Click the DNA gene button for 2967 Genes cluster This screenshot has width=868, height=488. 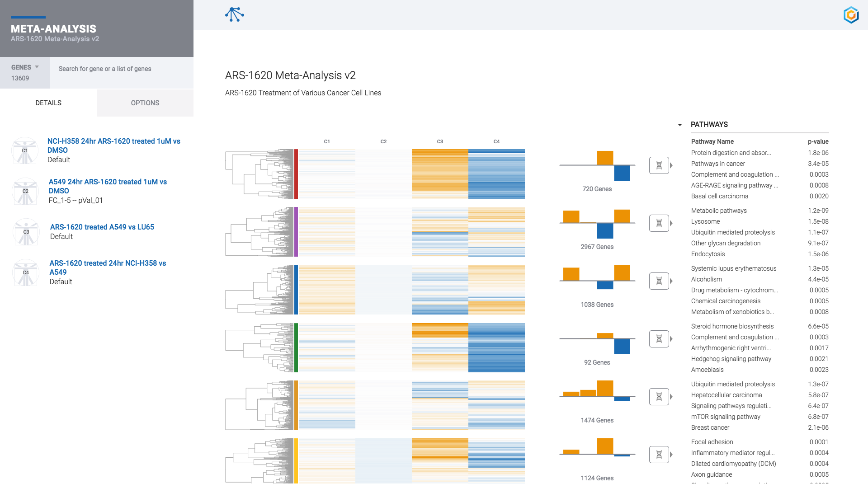[x=659, y=223]
